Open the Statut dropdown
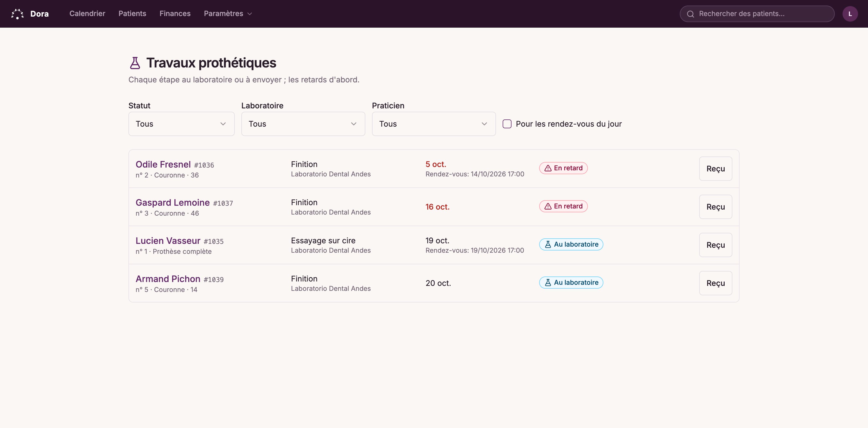 181,124
